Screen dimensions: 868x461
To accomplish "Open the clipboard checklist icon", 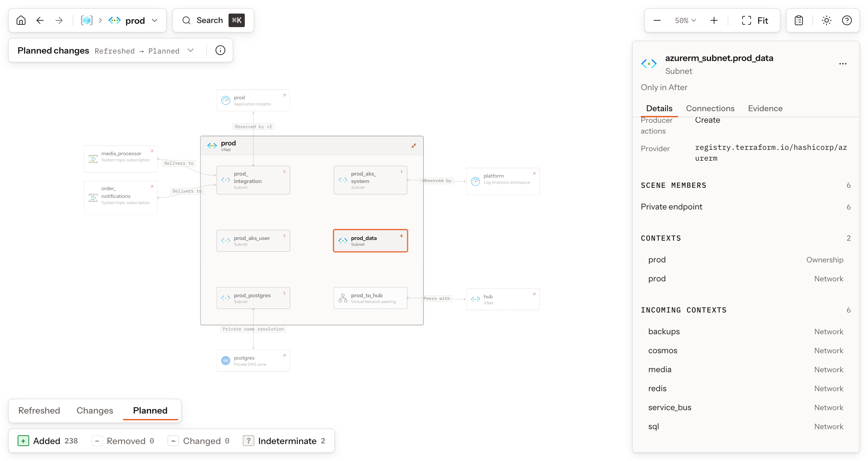I will click(799, 20).
